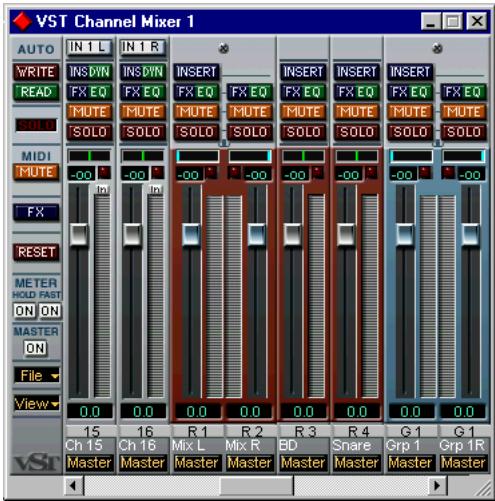Select input IN 1 R on channel 16
Screen dimensions: 495x501
coord(143,47)
